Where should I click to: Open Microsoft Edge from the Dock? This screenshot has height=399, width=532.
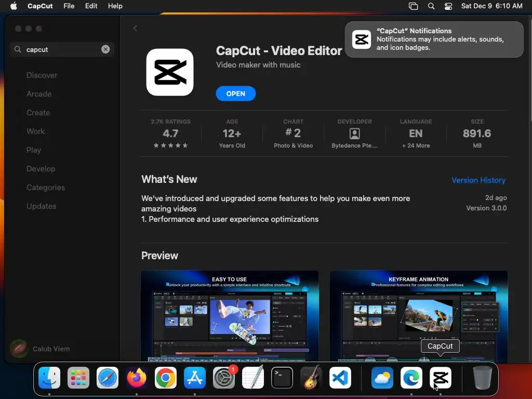411,378
